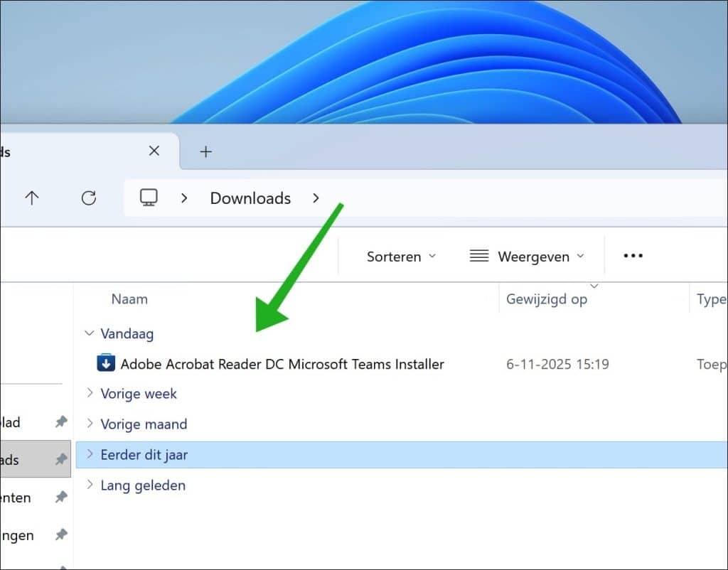Unpin Documenten from quick access
The image size is (728, 570).
click(x=63, y=498)
